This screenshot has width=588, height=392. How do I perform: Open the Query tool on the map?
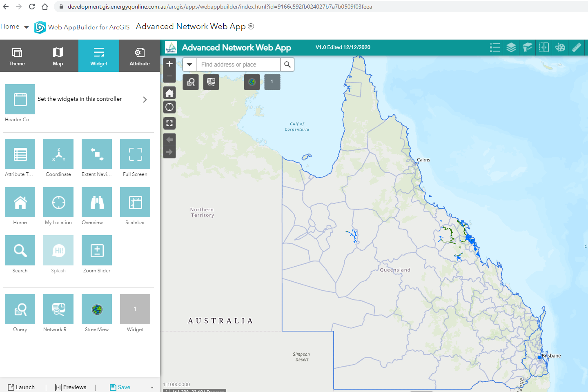tap(190, 82)
